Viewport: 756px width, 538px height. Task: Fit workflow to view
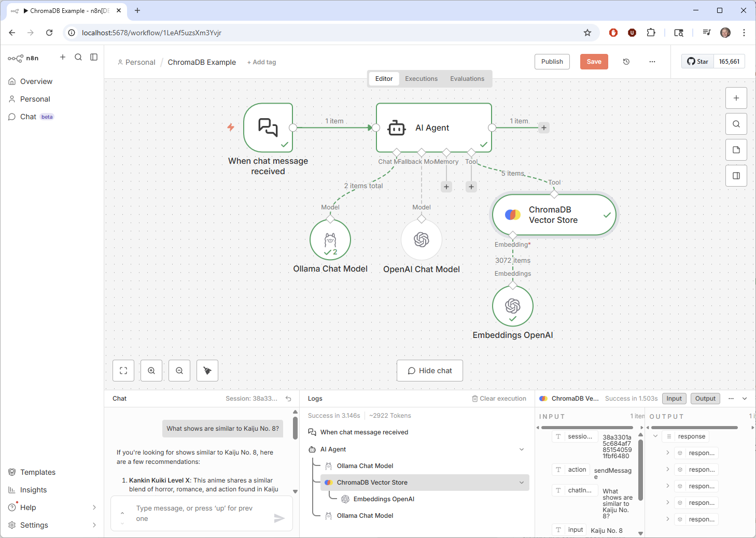pyautogui.click(x=123, y=371)
